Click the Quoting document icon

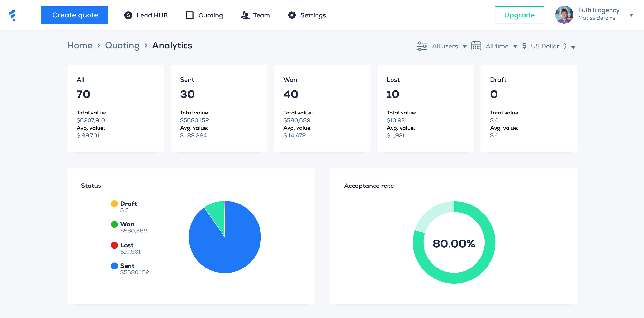pyautogui.click(x=190, y=15)
